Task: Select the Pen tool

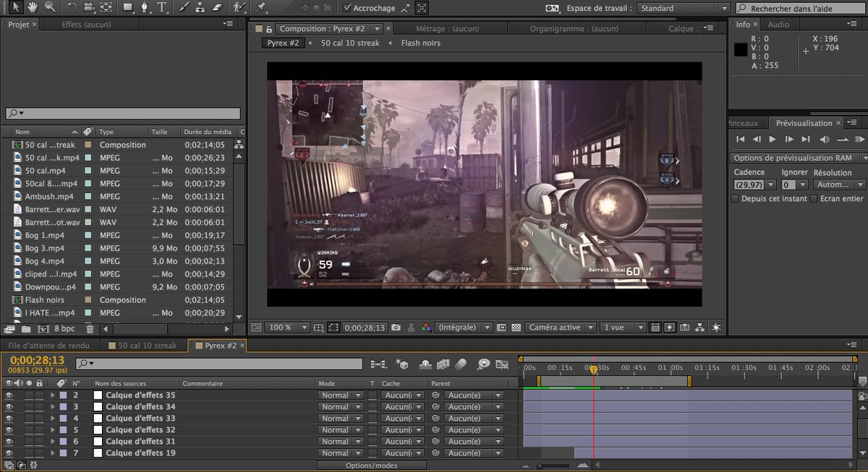Action: (x=145, y=7)
